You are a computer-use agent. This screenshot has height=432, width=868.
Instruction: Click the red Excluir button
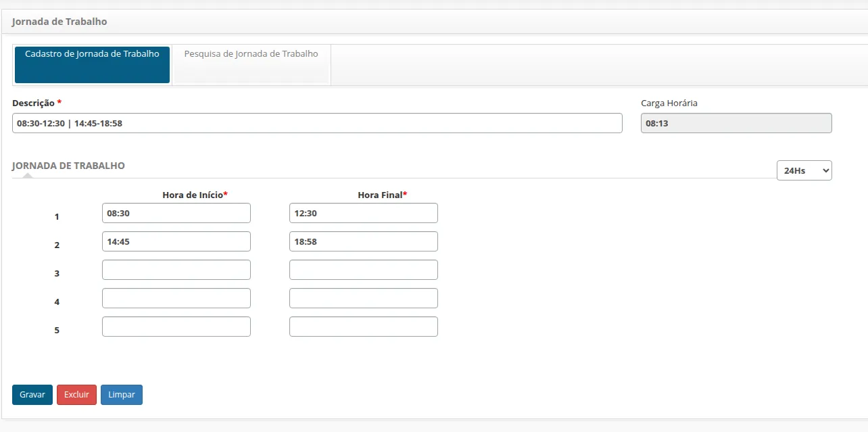(x=76, y=395)
